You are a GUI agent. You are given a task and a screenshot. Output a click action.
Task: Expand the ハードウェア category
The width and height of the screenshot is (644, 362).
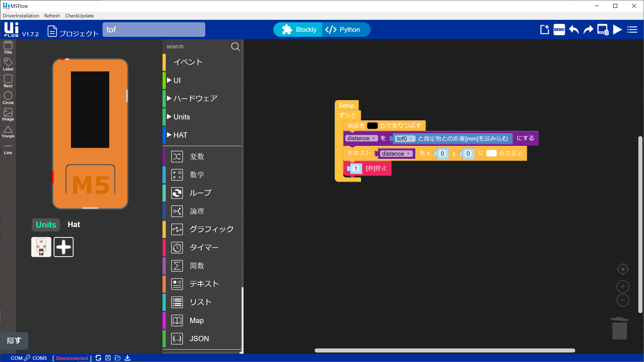[x=195, y=98]
